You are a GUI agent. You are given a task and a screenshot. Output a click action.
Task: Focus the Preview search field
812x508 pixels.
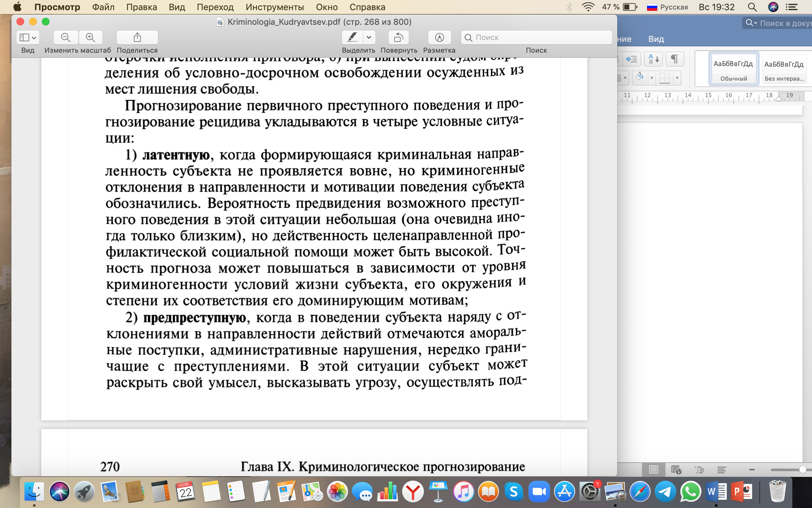click(x=537, y=37)
